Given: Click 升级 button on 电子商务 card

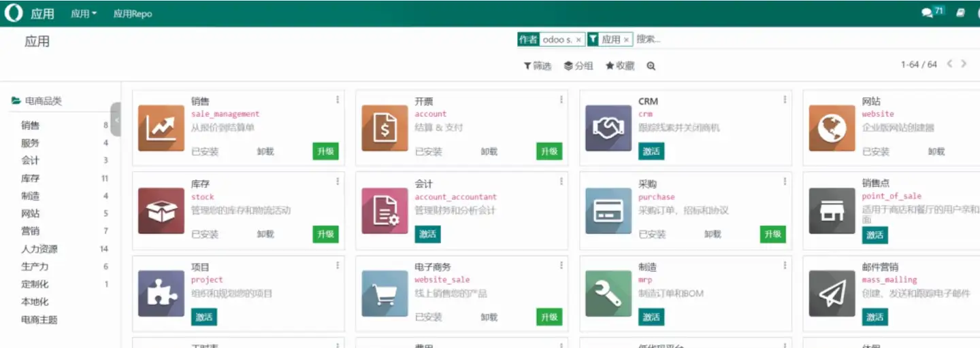Looking at the screenshot, I should tap(549, 317).
